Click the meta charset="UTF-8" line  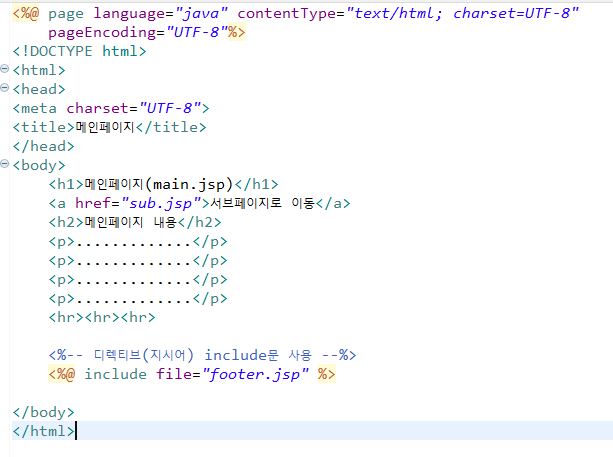[x=111, y=108]
